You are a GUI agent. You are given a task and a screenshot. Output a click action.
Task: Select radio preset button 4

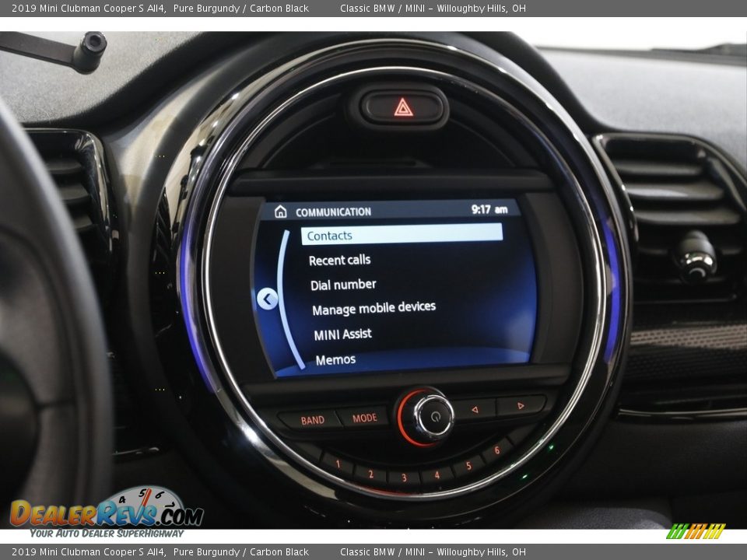pos(437,474)
